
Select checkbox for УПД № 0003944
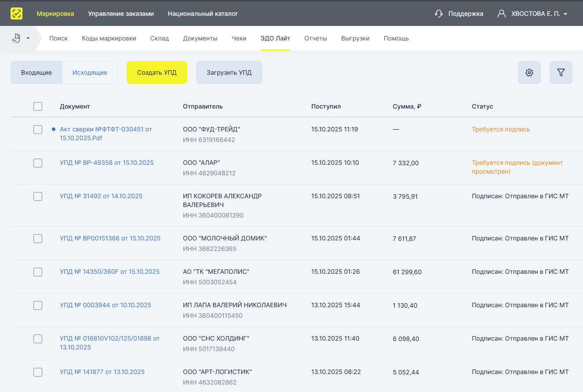pyautogui.click(x=38, y=305)
